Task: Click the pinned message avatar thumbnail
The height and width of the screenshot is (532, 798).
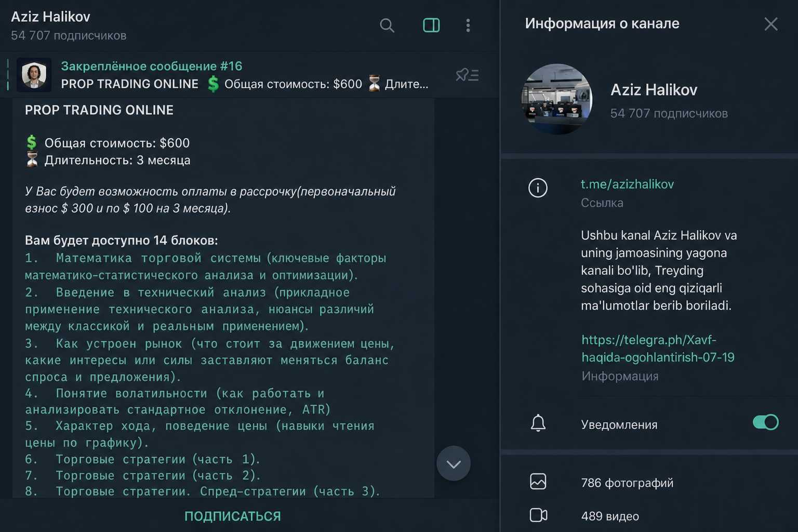Action: point(34,75)
